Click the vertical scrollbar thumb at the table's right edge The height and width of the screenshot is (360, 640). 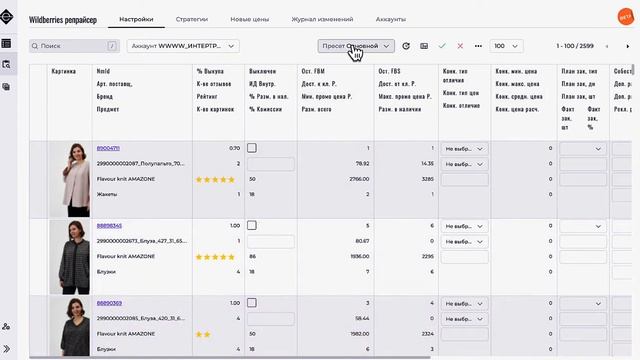pyautogui.click(x=633, y=69)
